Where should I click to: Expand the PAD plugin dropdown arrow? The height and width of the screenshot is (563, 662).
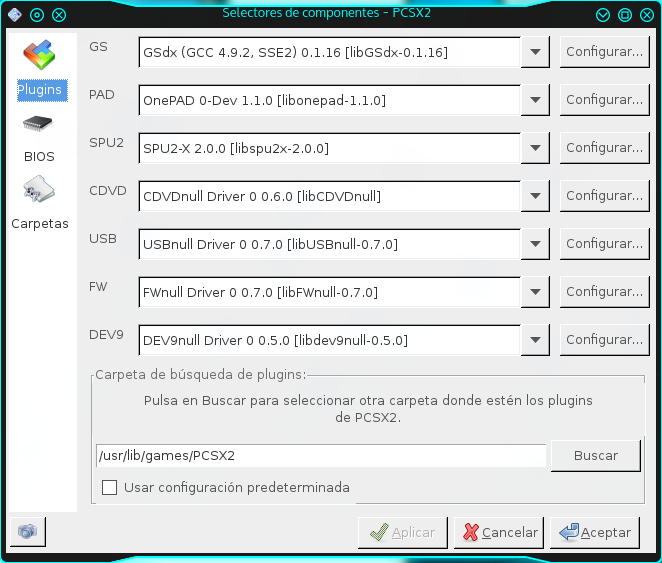click(x=535, y=100)
